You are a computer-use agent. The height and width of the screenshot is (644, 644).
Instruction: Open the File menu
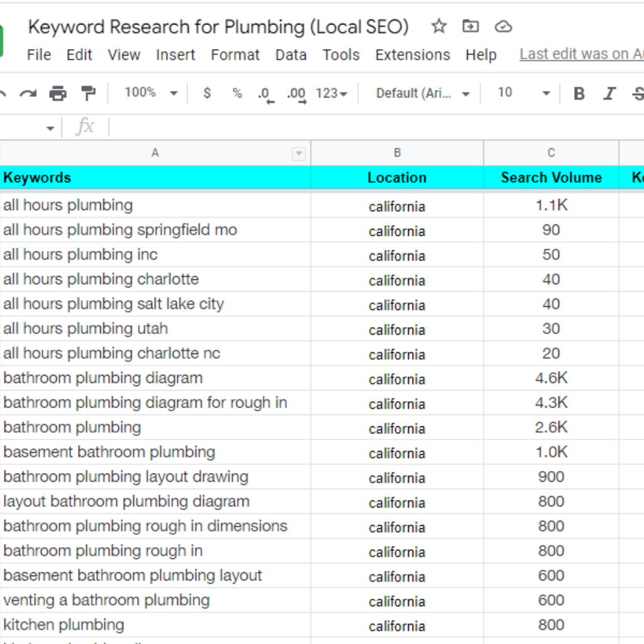[x=39, y=55]
